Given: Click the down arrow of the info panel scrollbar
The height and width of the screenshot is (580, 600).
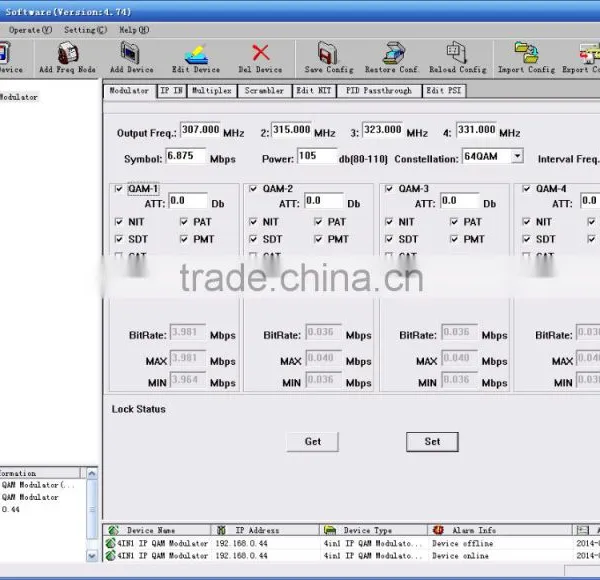Looking at the screenshot, I should [x=92, y=556].
